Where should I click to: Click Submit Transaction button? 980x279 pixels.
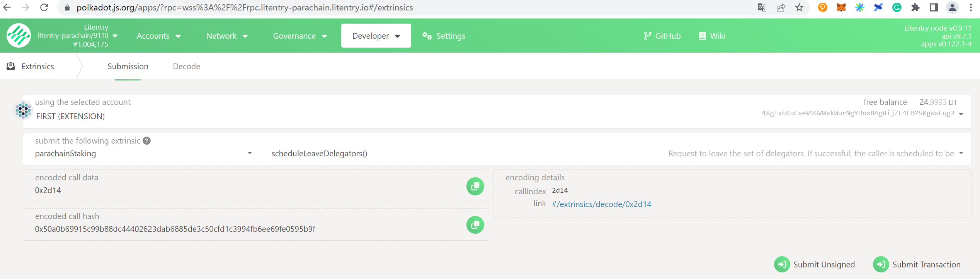point(917,265)
